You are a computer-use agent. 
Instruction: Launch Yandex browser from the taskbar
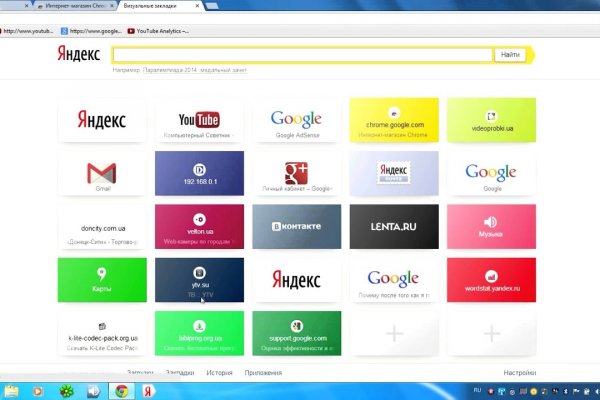coord(148,391)
